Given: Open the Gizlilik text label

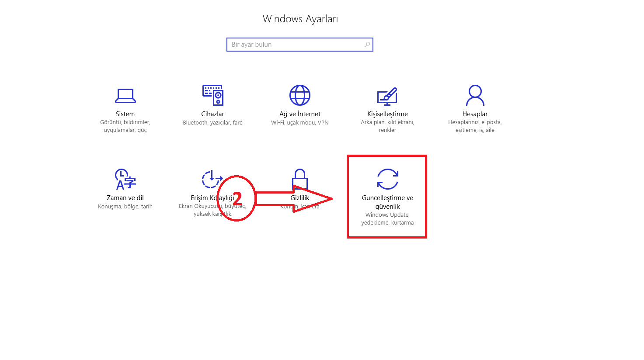Looking at the screenshot, I should point(300,198).
